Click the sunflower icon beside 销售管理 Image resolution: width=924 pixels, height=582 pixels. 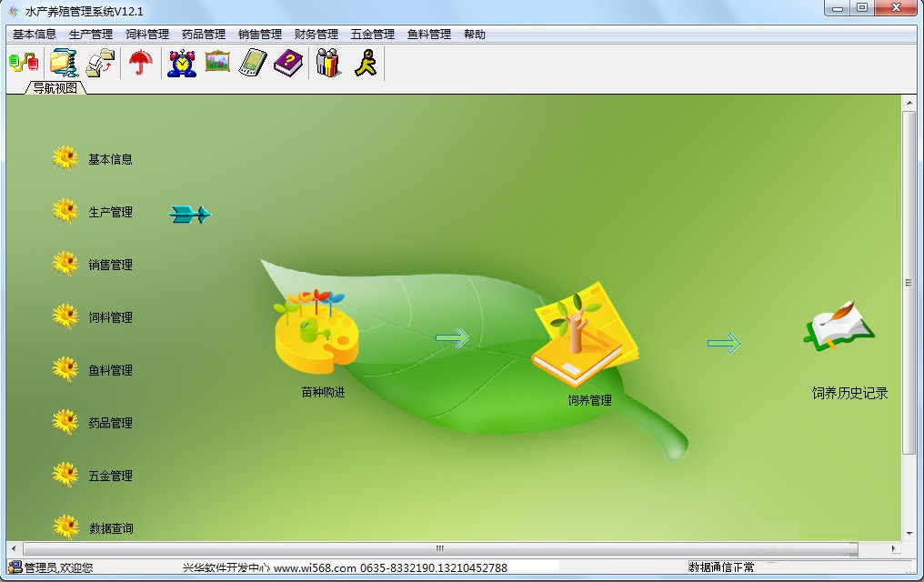click(65, 264)
